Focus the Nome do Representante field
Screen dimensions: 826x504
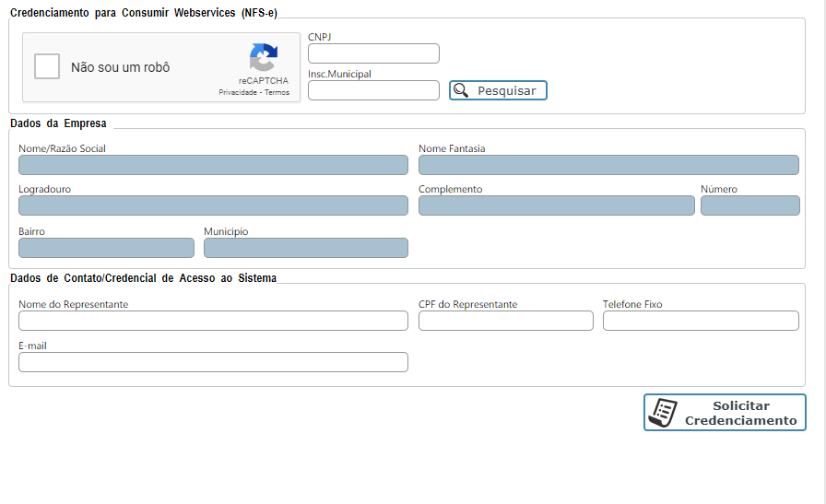click(x=213, y=321)
